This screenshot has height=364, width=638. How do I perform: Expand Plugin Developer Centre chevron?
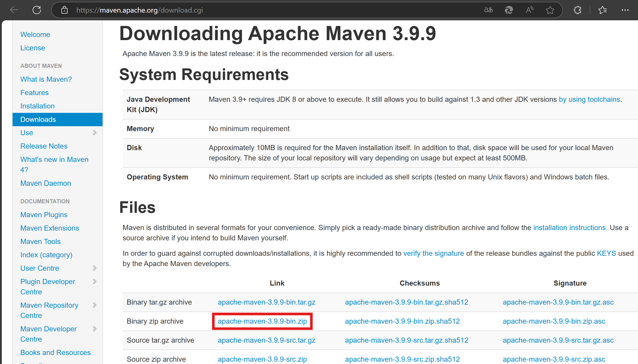pos(95,281)
